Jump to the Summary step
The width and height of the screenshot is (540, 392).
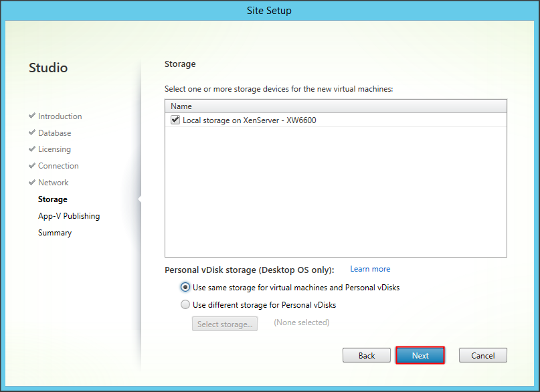click(55, 233)
